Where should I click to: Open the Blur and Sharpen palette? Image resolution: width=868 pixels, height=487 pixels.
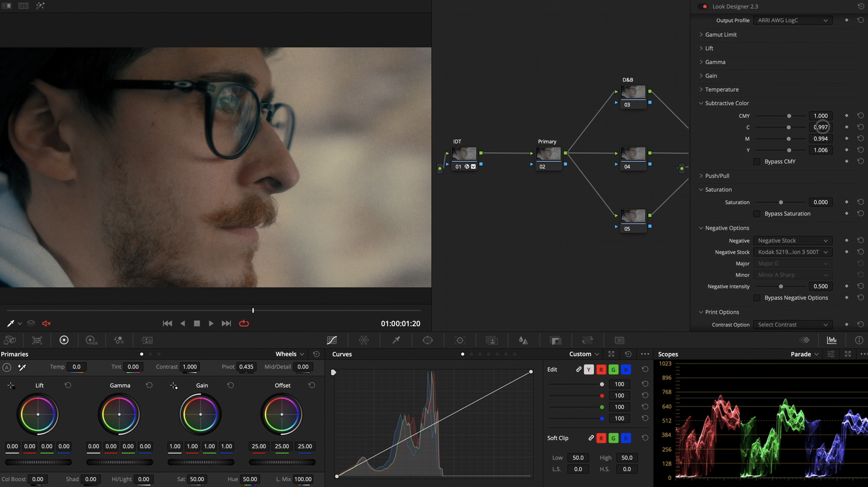pyautogui.click(x=523, y=340)
